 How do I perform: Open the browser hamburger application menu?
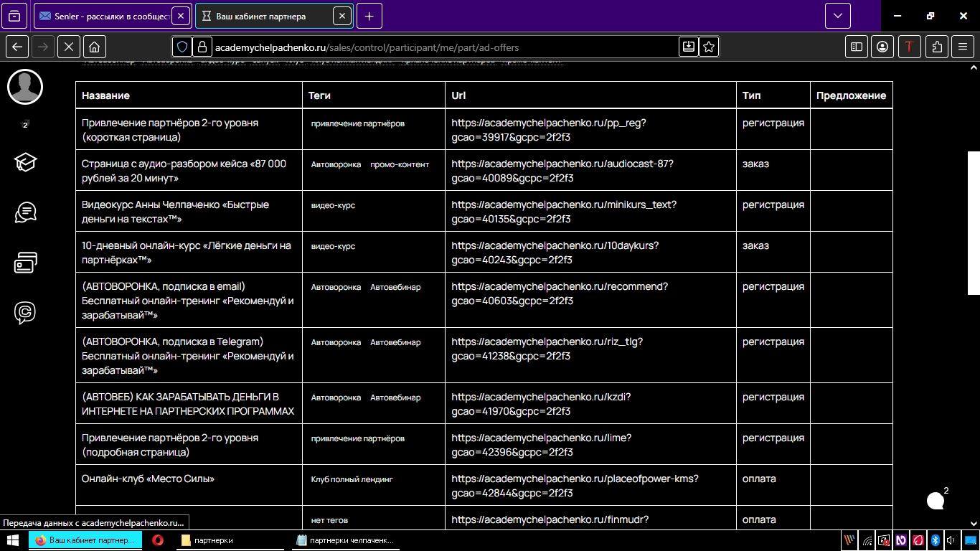point(963,47)
